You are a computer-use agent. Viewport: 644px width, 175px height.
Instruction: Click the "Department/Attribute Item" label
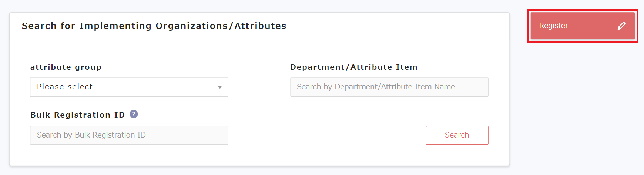[x=353, y=67]
